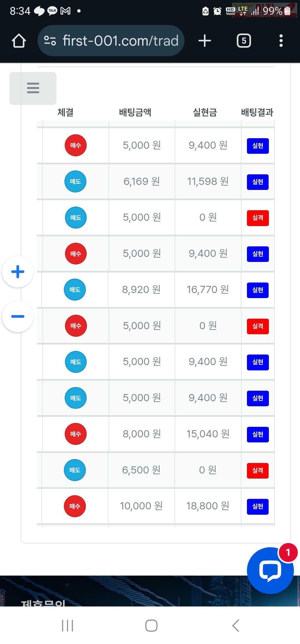Tap the browser home icon
Screen dimensions: 300x644
tap(19, 41)
